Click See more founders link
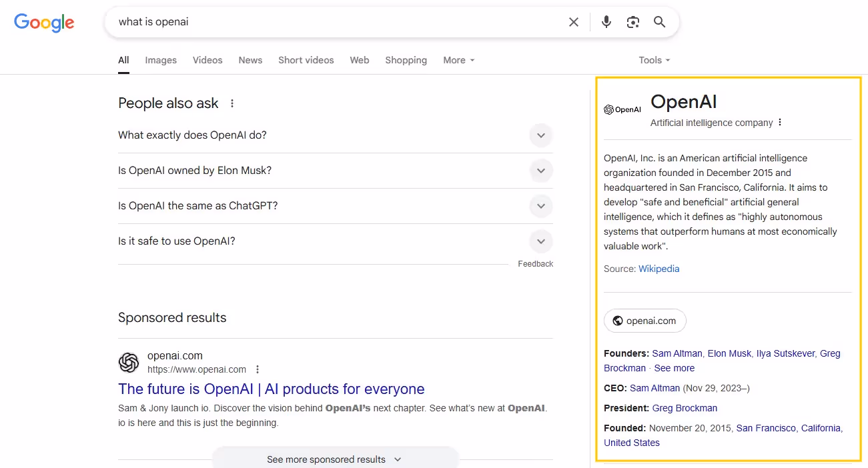Screen dimensions: 868x468 675,368
